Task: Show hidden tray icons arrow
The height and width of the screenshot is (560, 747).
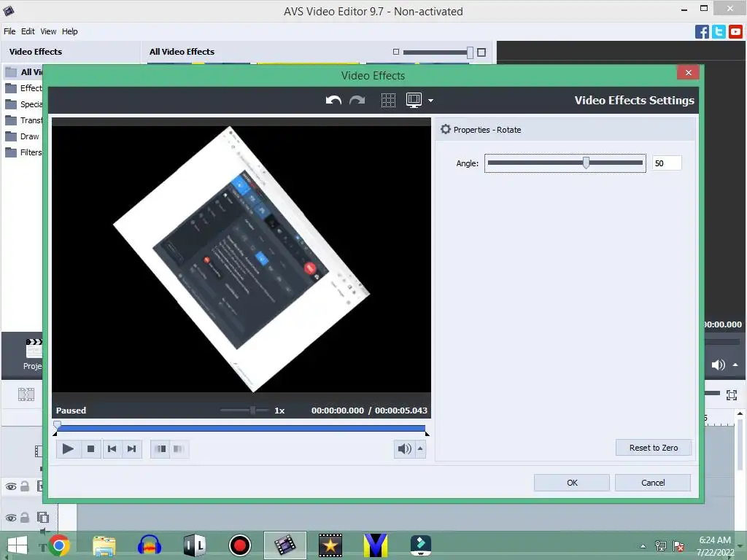Action: tap(643, 546)
